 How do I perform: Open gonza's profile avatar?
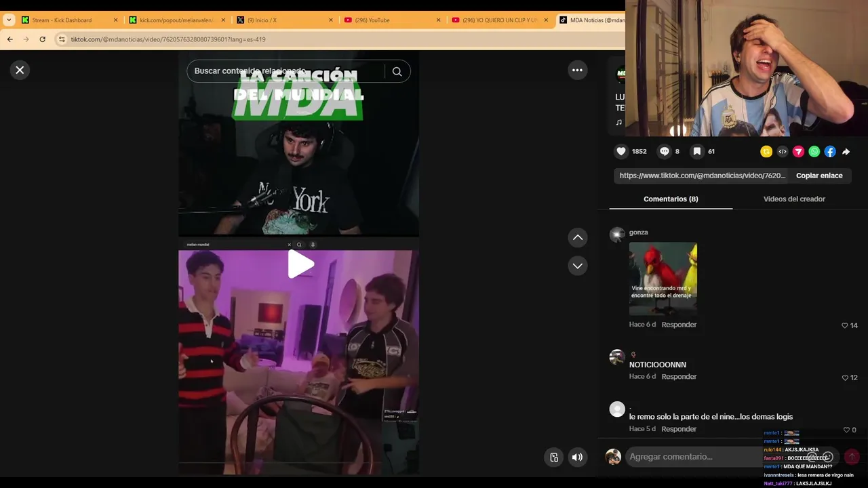coord(617,235)
